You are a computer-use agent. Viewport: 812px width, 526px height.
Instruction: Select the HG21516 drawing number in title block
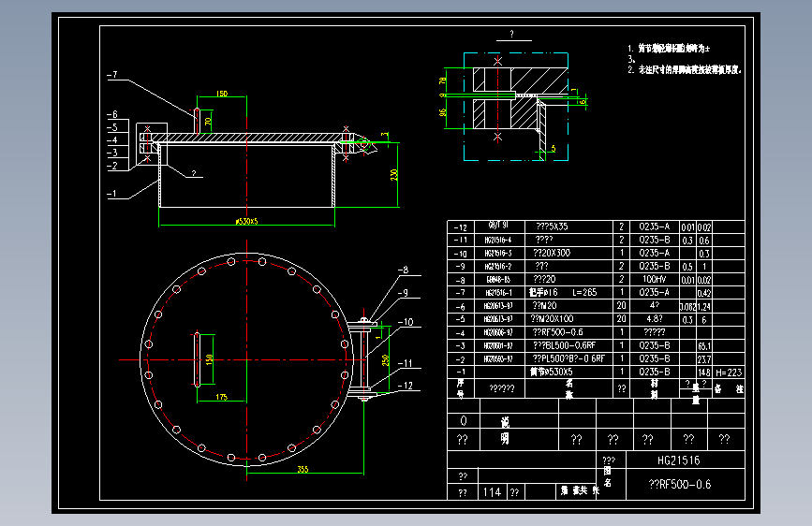678,460
